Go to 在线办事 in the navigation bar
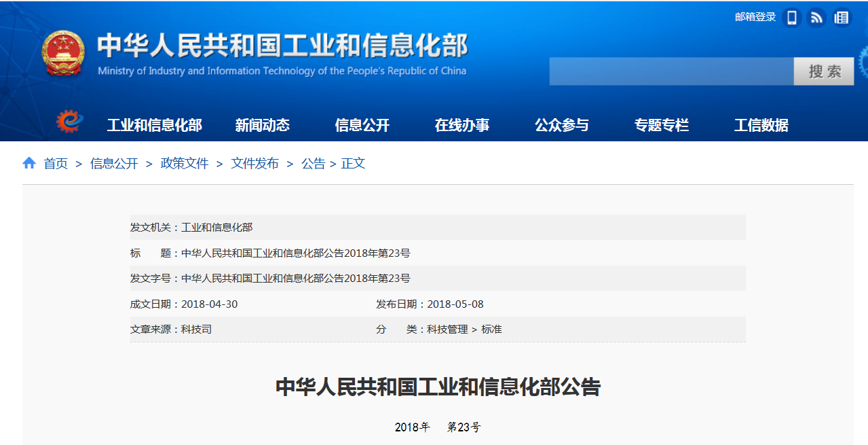The image size is (868, 445). click(x=461, y=125)
